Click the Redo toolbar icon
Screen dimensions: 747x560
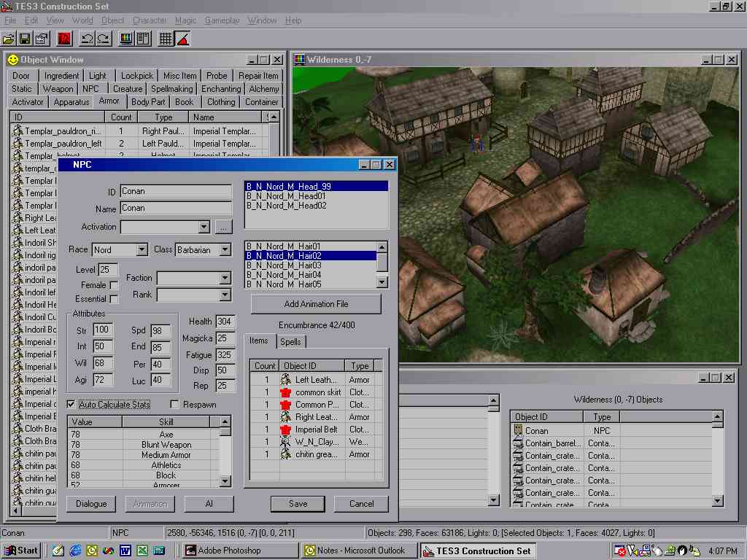point(104,39)
